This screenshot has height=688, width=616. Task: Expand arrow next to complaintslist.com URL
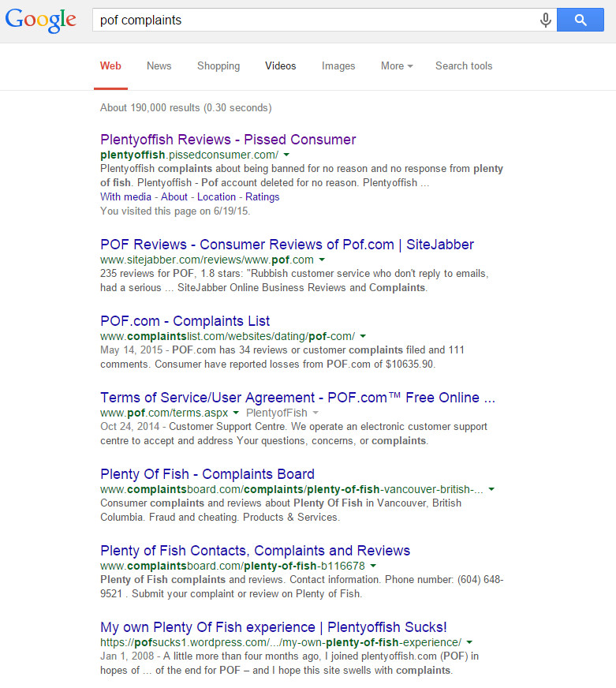[364, 336]
